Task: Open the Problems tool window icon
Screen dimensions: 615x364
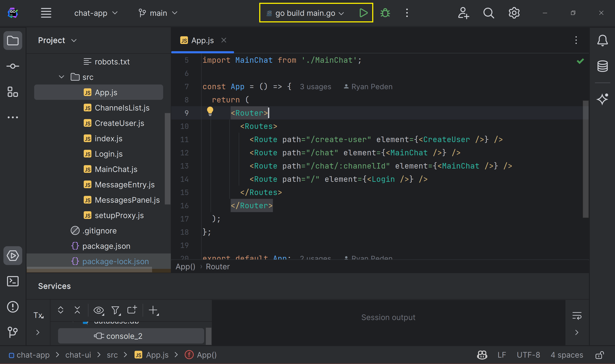Action: click(x=13, y=307)
